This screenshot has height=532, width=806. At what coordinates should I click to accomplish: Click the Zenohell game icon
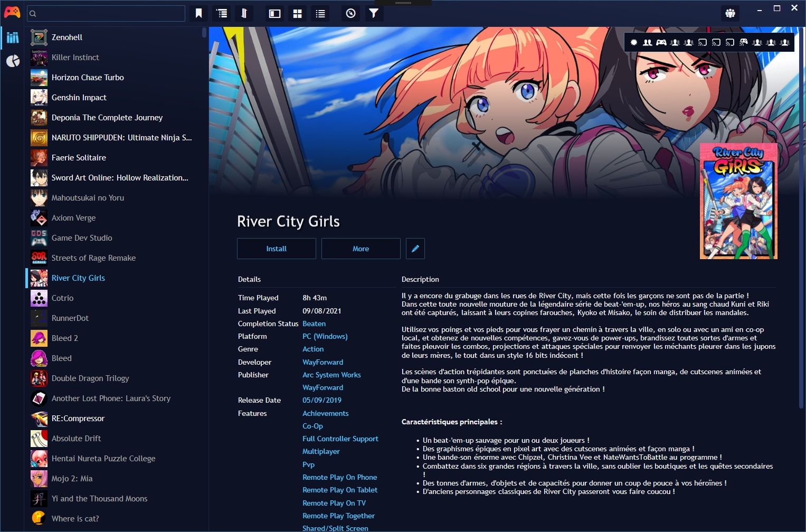pos(39,37)
